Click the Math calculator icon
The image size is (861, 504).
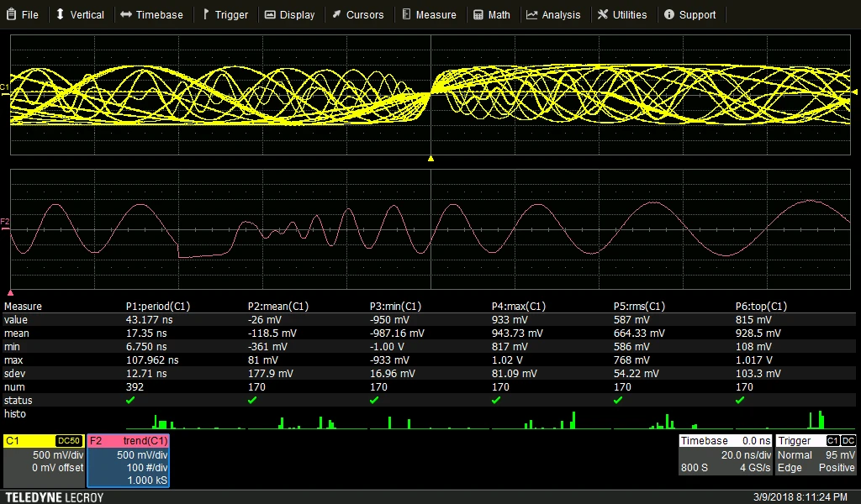click(x=478, y=15)
